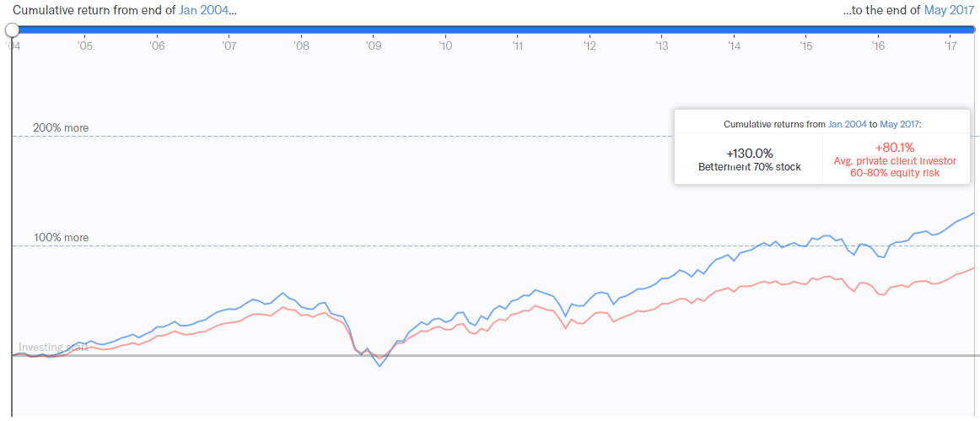The width and height of the screenshot is (980, 421).
Task: Select the '13 year marker on timeline
Action: point(662,46)
